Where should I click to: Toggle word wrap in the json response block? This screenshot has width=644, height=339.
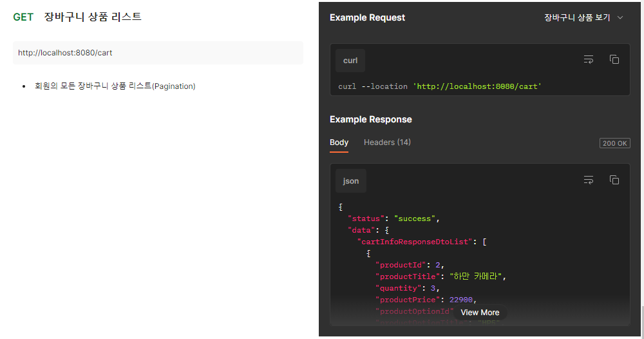(589, 180)
